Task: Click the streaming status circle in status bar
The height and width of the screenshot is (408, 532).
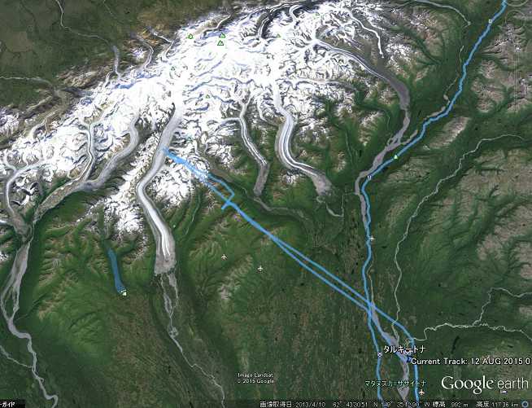Action: click(527, 404)
